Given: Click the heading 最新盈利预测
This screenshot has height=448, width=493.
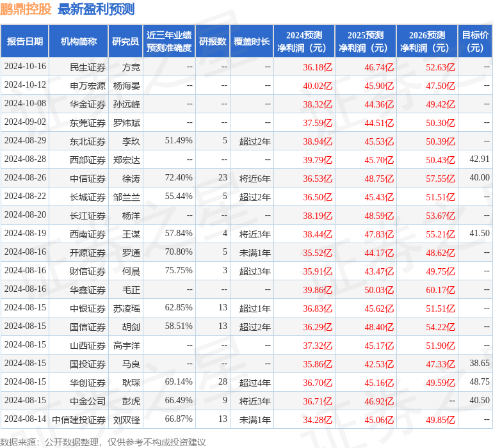Looking at the screenshot, I should pyautogui.click(x=96, y=9).
